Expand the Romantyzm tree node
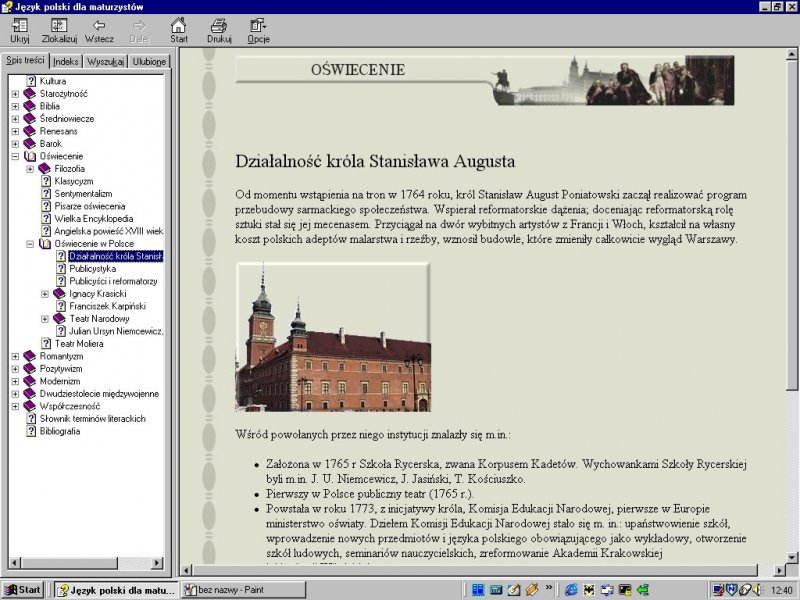This screenshot has height=600, width=800. pyautogui.click(x=15, y=356)
